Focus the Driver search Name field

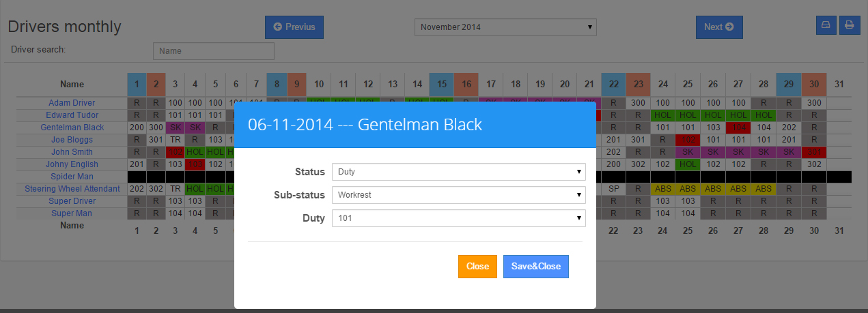pyautogui.click(x=213, y=51)
